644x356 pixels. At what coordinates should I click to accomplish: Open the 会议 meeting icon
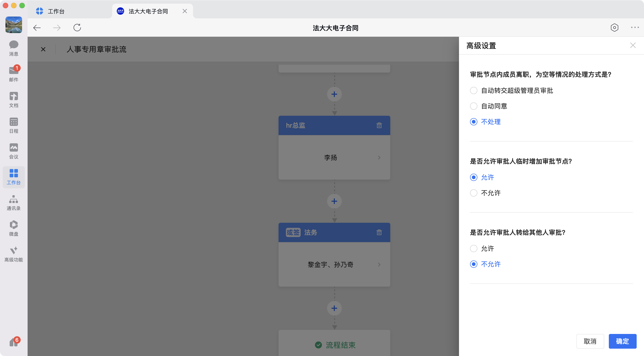click(x=14, y=151)
